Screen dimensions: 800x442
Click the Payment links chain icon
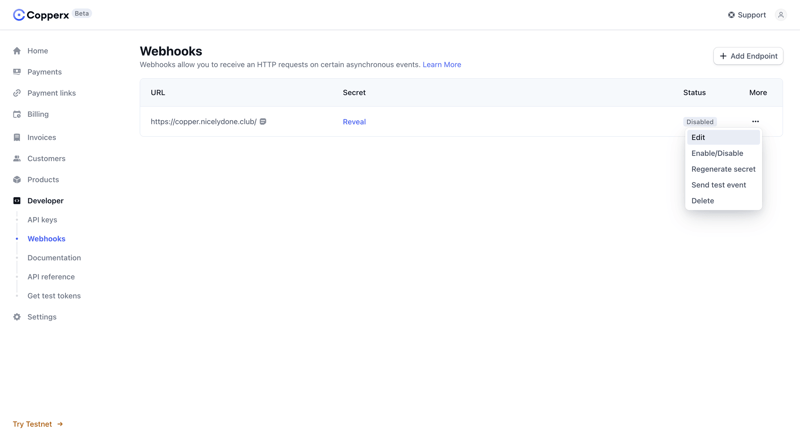17,93
